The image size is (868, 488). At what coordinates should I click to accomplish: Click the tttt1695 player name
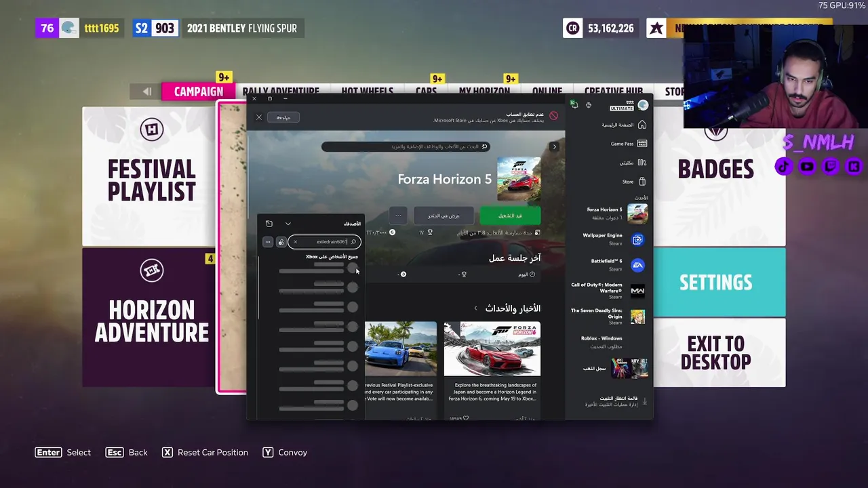pos(101,28)
